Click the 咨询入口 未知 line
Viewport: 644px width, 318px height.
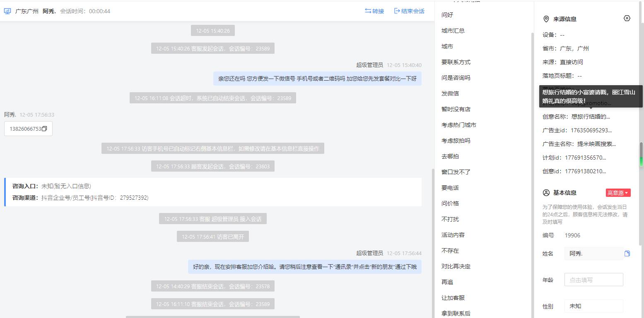click(52, 186)
